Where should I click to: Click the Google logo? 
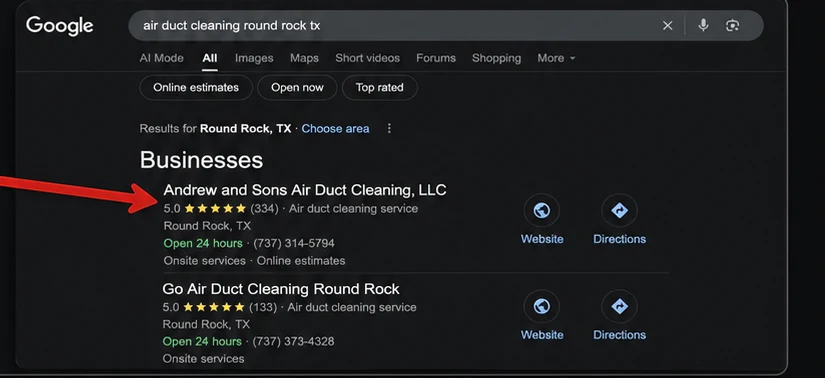[x=59, y=26]
